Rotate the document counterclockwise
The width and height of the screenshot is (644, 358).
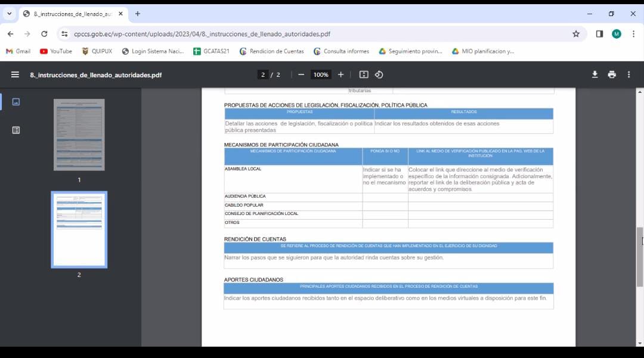click(x=379, y=74)
